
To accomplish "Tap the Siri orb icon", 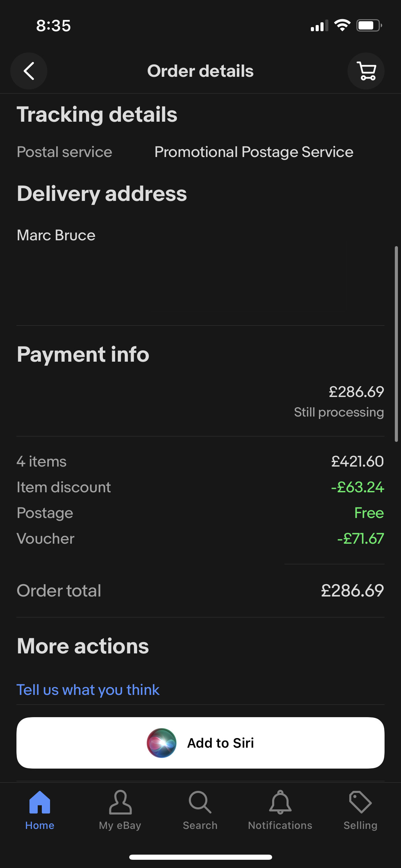I will (162, 743).
